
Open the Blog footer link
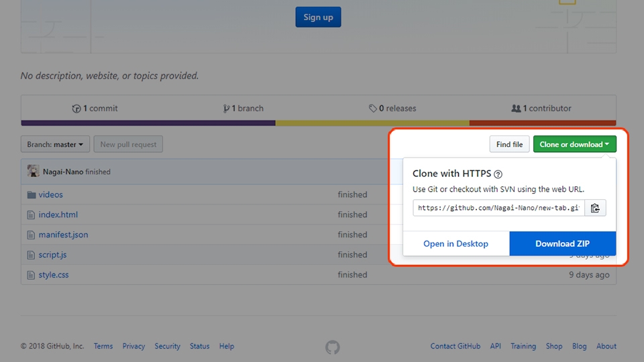579,346
